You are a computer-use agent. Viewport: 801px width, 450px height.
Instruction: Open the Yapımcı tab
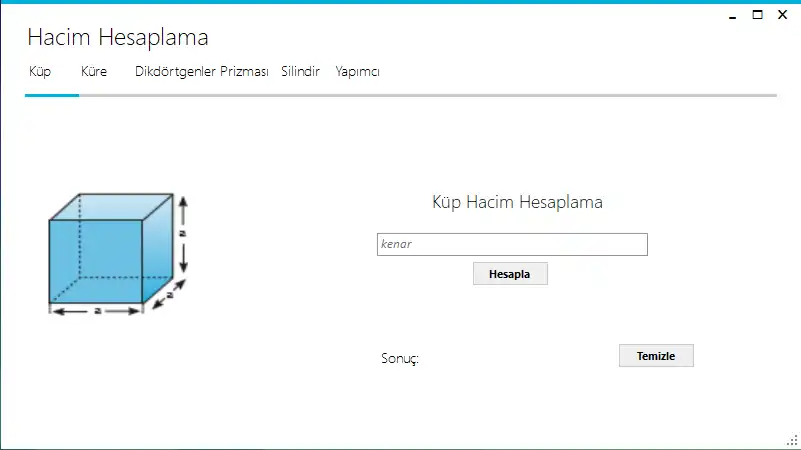coord(357,72)
